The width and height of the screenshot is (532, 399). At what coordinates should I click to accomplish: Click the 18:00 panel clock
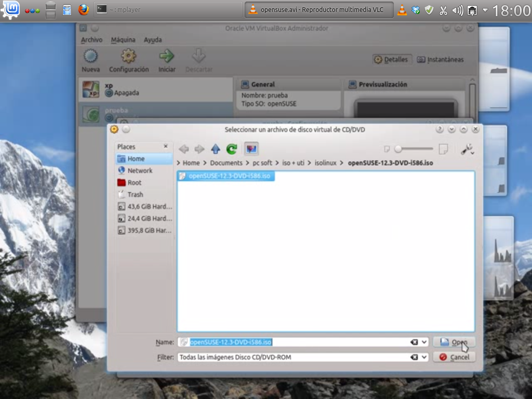(511, 10)
